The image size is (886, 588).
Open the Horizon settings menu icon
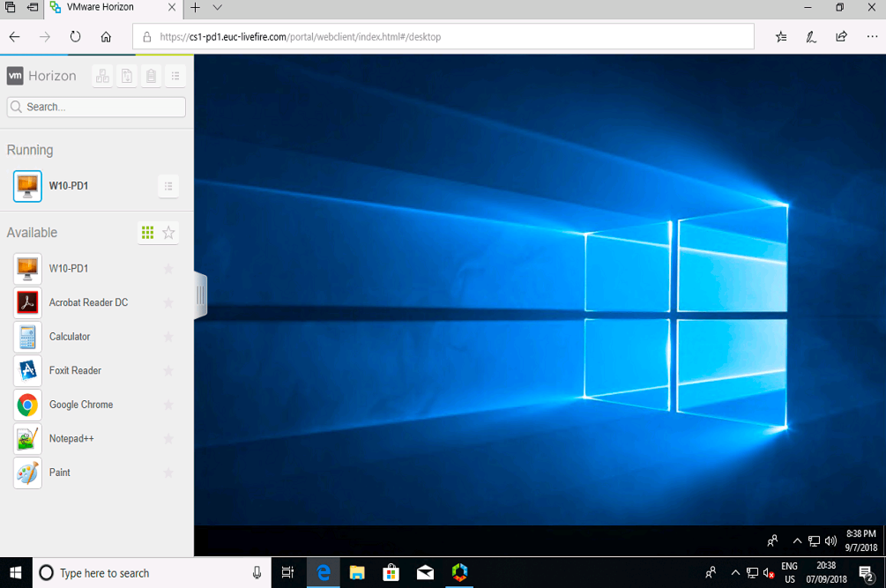[175, 76]
